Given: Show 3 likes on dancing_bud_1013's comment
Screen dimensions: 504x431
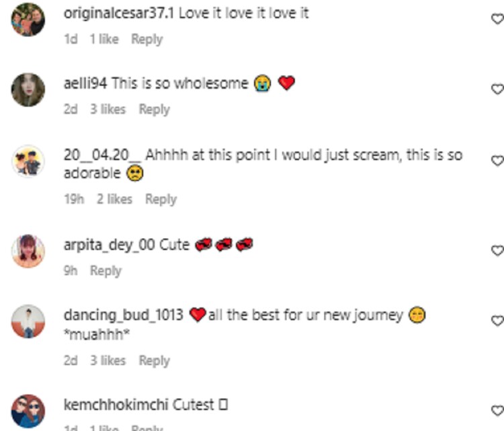Looking at the screenshot, I should click(x=108, y=360).
